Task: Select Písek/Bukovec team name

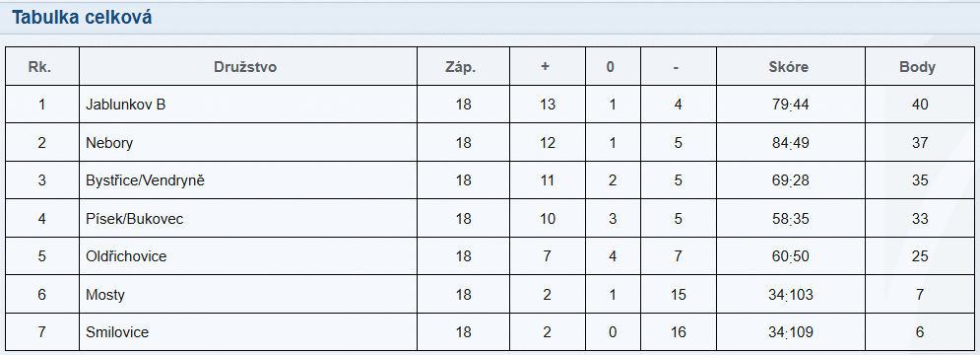Action: pyautogui.click(x=134, y=219)
